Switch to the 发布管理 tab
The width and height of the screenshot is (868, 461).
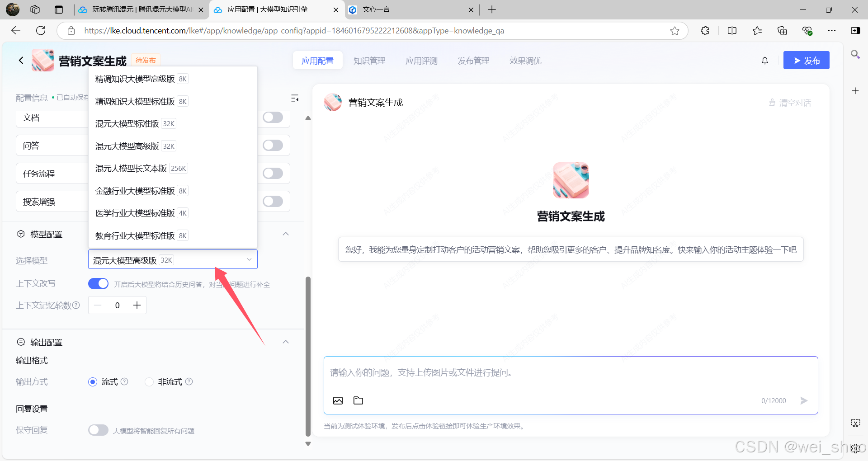pos(473,61)
